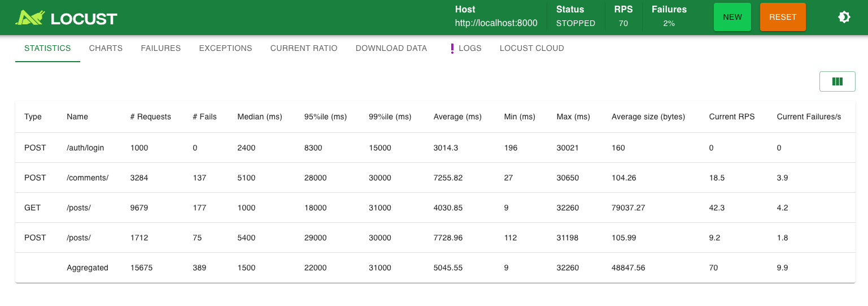
Task: Toggle dark mode with the theme icon
Action: [844, 17]
